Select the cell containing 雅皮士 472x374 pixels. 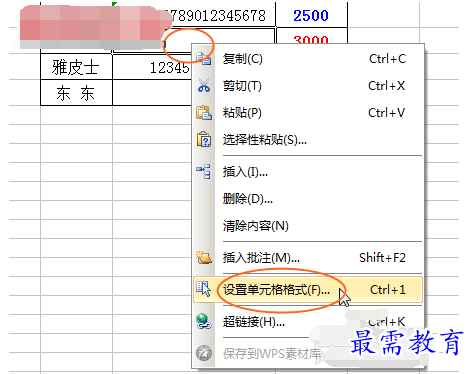(76, 67)
